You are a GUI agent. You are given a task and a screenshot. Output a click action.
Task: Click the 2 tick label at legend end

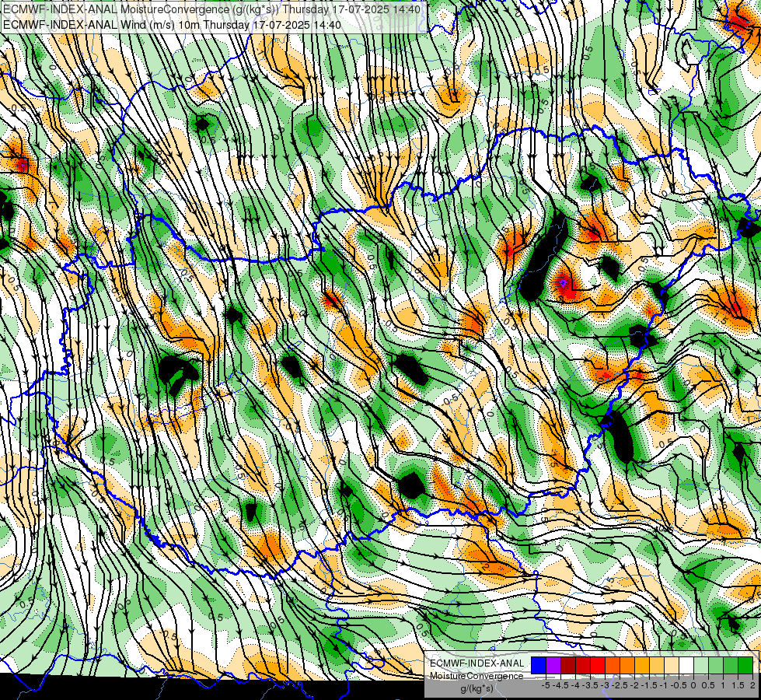[752, 685]
